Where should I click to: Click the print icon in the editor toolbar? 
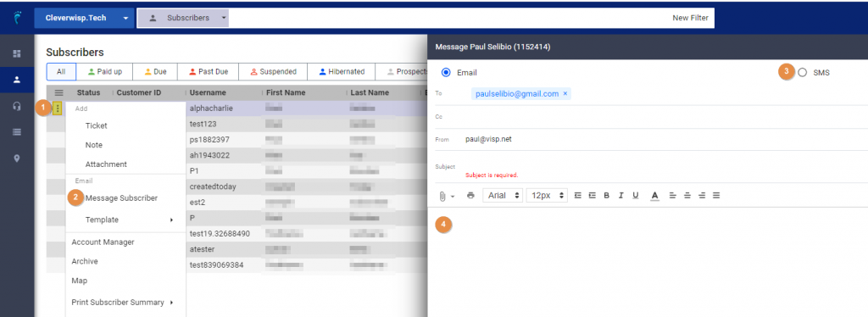tap(470, 195)
